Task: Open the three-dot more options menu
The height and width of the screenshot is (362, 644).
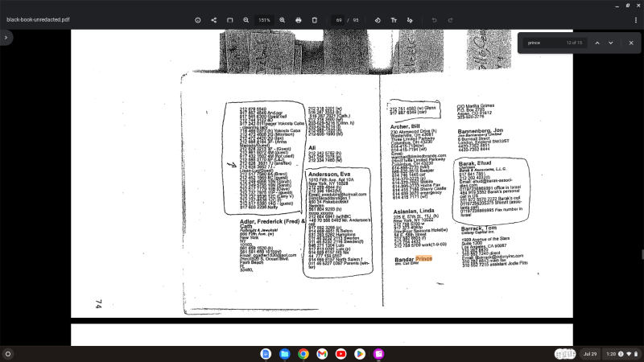Action: coord(636,20)
